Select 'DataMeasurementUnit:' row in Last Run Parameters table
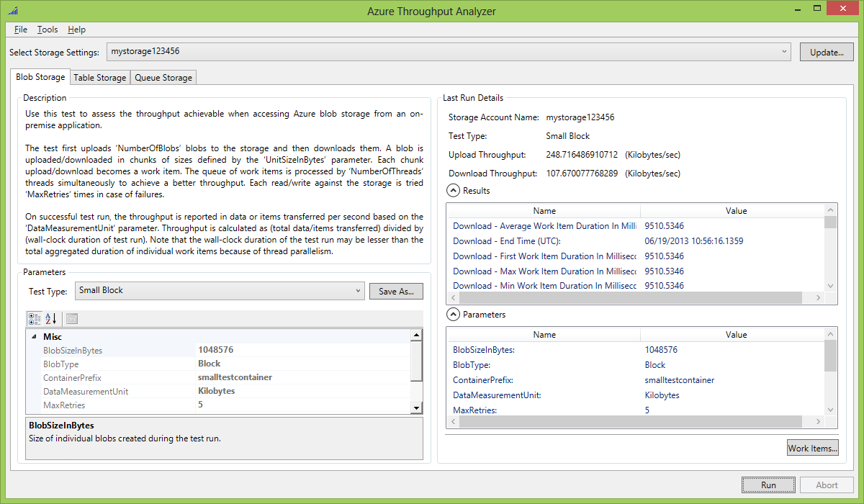Screen dimensions: 864x504 [636, 395]
